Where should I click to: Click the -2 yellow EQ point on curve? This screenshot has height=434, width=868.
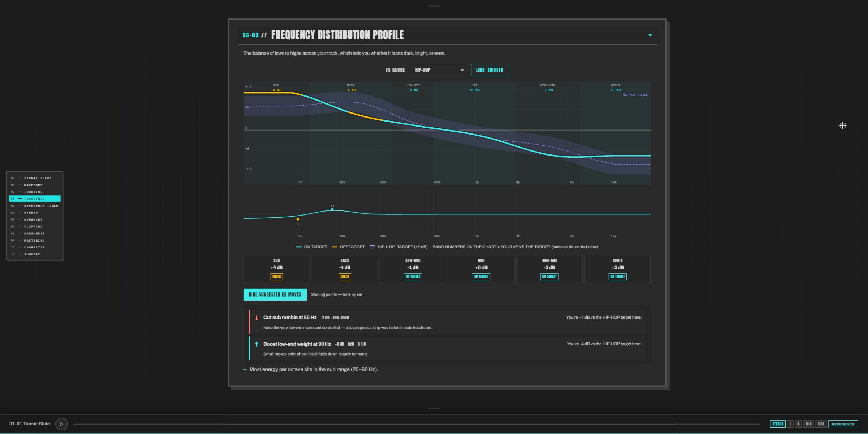pyautogui.click(x=298, y=219)
